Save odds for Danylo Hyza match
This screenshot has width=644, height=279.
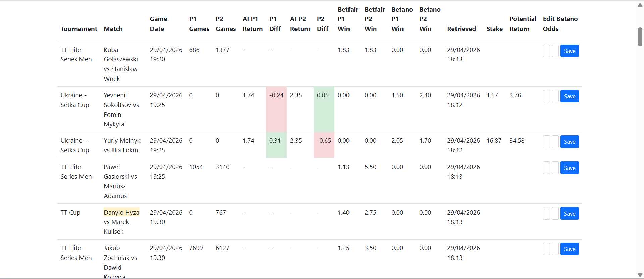(570, 214)
